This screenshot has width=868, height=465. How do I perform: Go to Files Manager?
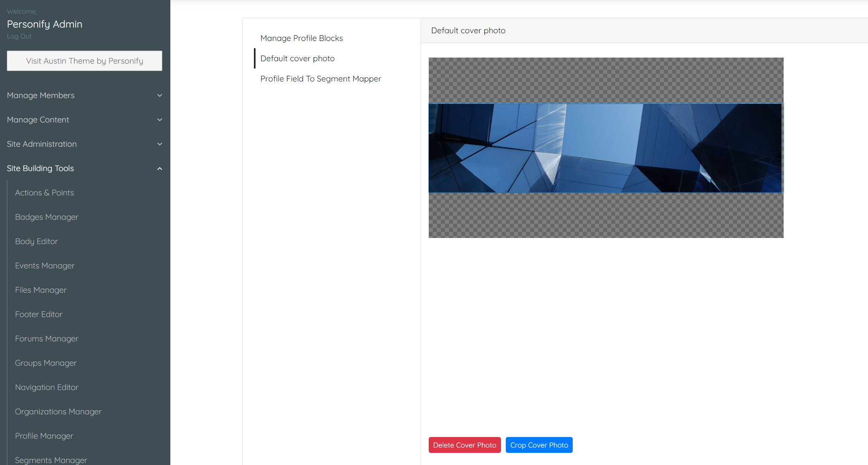pos(41,290)
